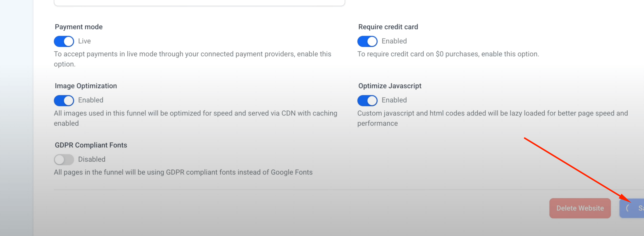Enable the GDPR Compliant Fonts toggle
The image size is (644, 236).
[x=64, y=160]
